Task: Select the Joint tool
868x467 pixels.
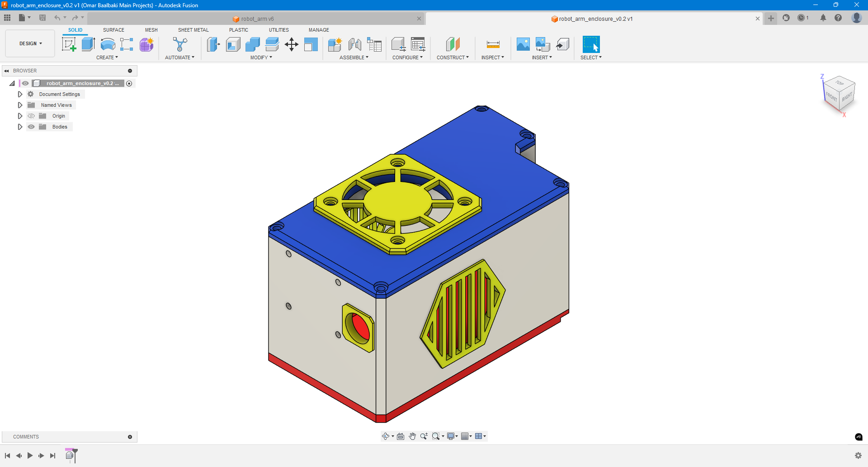Action: 354,44
